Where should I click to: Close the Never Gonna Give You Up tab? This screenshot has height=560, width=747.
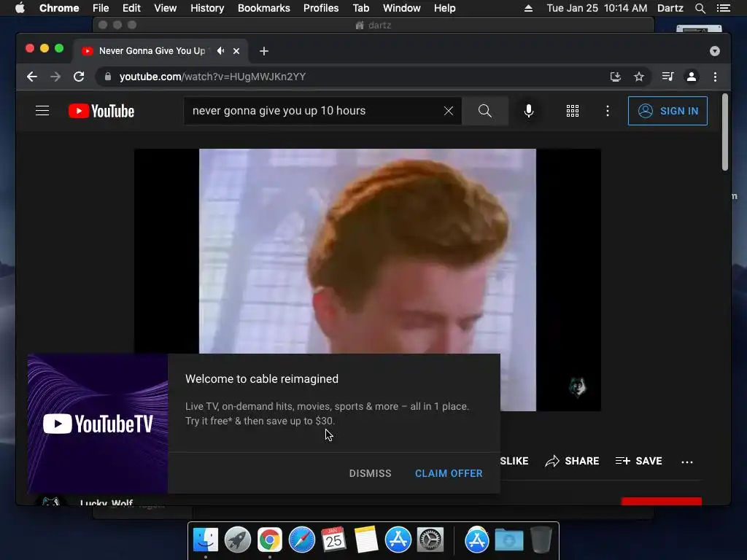tap(236, 51)
